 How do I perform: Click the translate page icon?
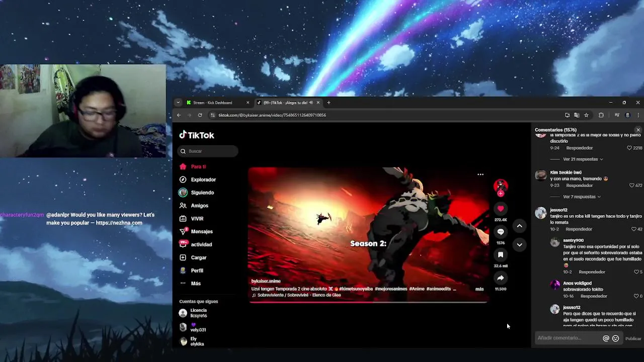pos(577,115)
